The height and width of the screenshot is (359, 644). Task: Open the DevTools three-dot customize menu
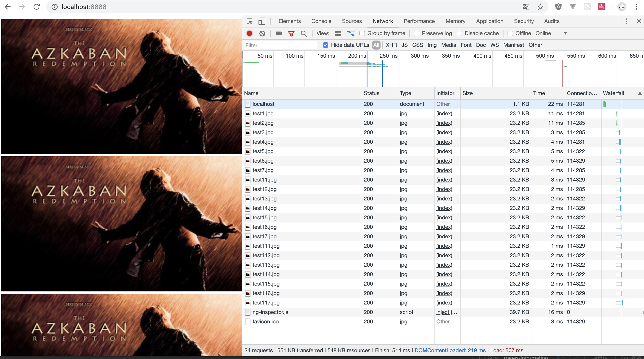(x=626, y=21)
